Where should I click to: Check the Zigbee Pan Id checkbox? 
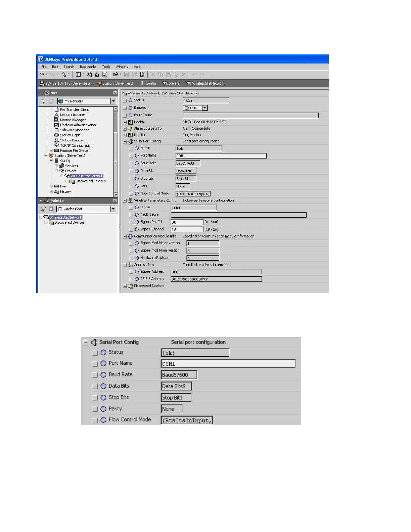point(131,222)
